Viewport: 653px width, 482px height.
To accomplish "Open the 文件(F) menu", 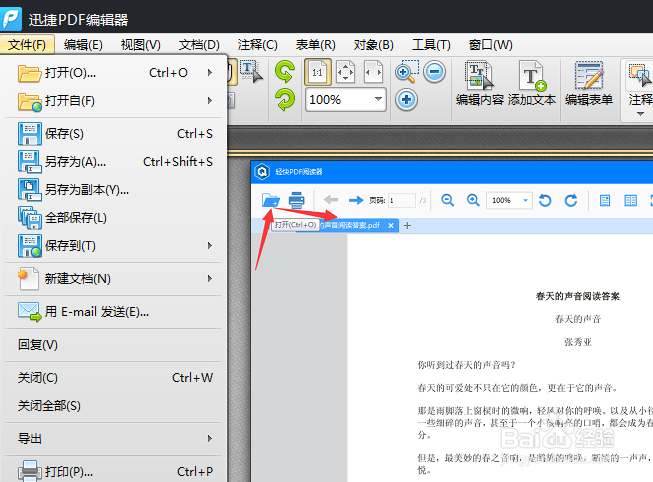I will 27,45.
